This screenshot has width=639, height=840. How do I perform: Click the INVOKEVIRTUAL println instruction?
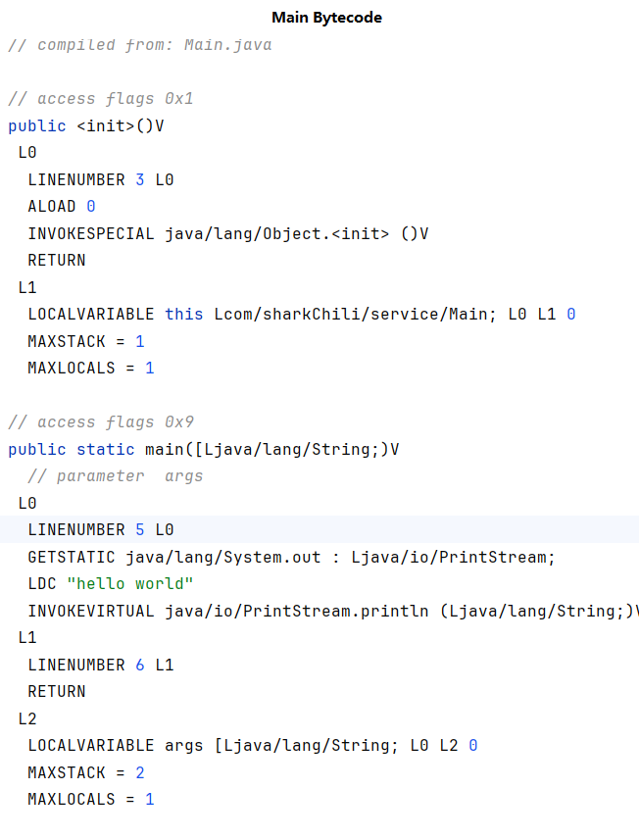coord(331,611)
